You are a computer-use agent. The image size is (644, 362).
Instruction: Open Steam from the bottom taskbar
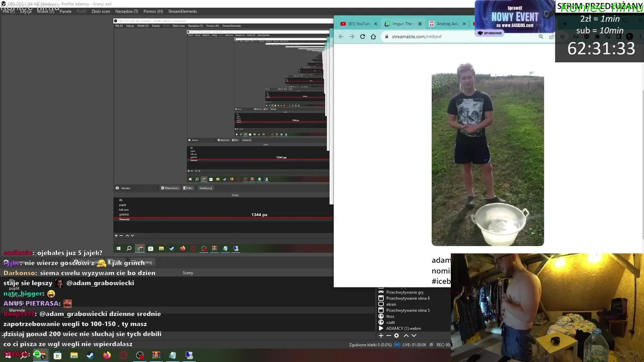[x=90, y=355]
